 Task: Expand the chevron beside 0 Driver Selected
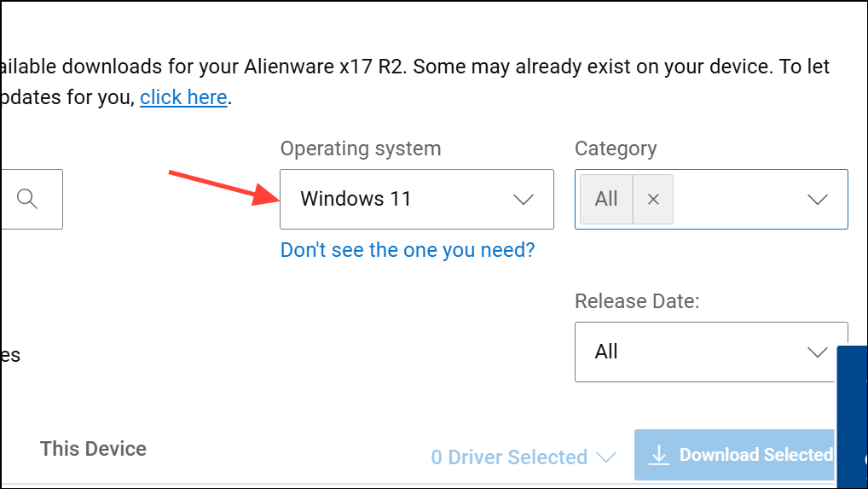click(x=606, y=457)
